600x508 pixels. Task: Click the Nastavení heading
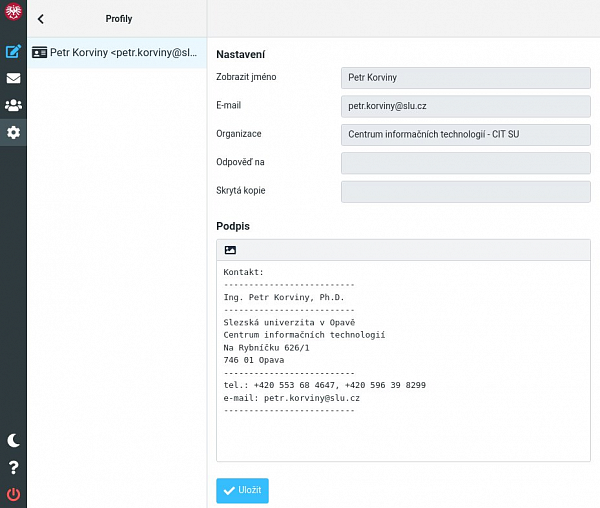[x=241, y=54]
